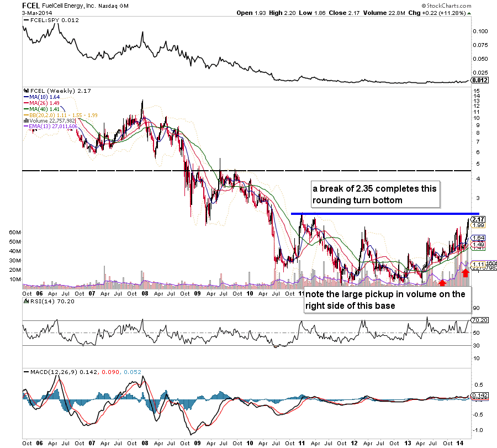This screenshot has height=448, width=497.
Task: Click the MA(26) 1.49 legend entry
Action: [44, 103]
